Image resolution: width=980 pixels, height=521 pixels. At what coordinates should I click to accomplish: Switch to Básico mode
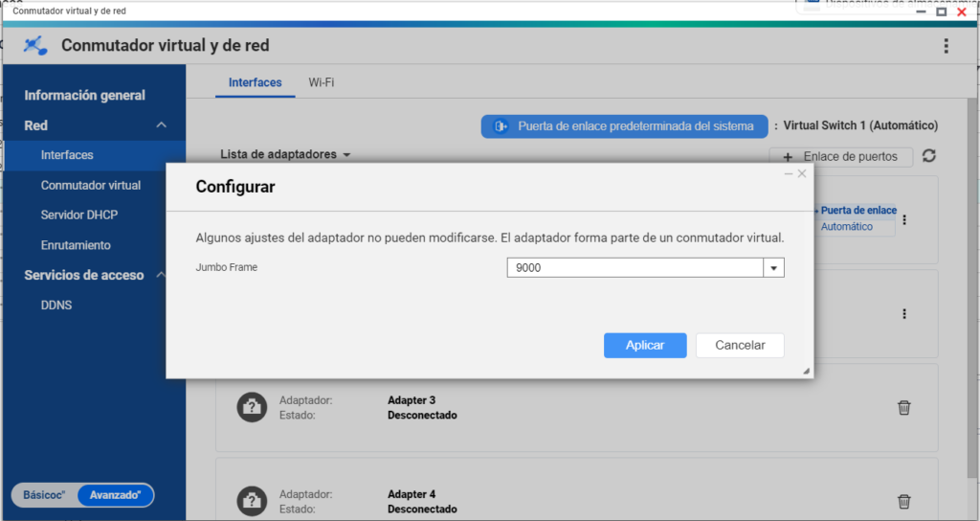44,495
